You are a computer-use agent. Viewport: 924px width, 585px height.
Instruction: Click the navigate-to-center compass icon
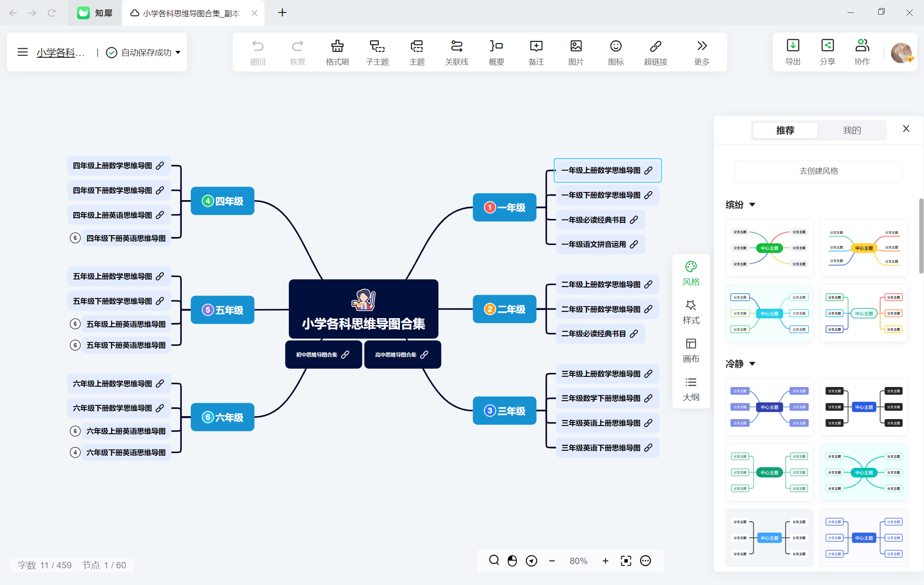531,561
